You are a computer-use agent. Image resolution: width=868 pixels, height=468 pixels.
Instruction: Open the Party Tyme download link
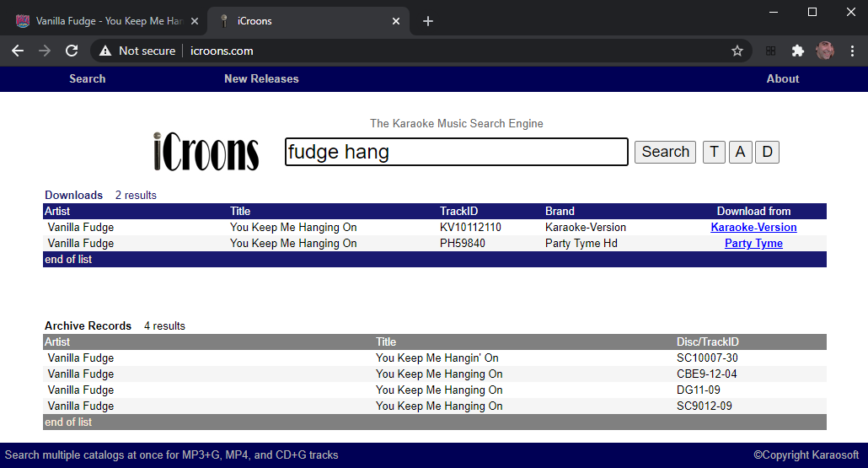coord(753,243)
